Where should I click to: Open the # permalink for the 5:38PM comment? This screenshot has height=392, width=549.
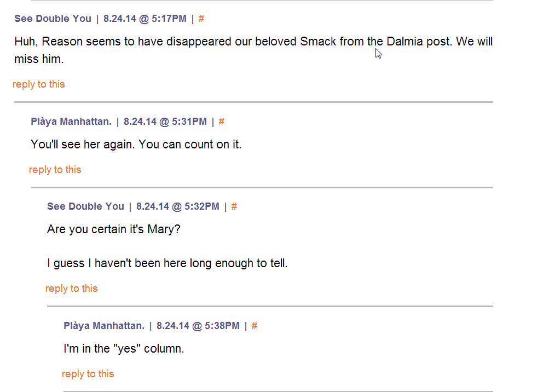255,326
